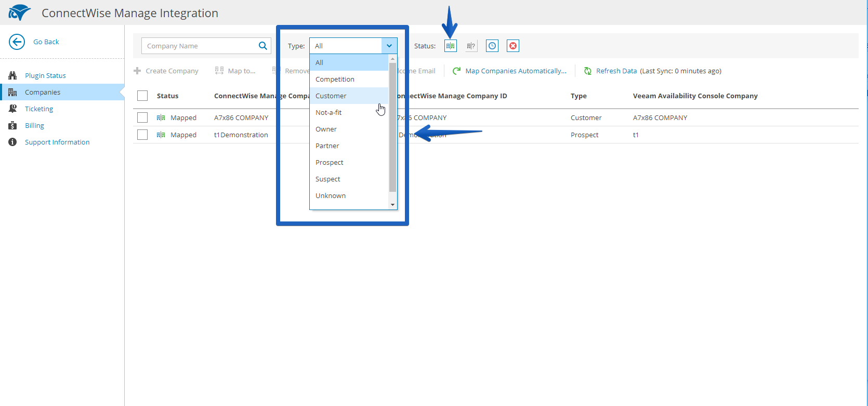
Task: Select Partner in the Type list
Action: (349, 146)
